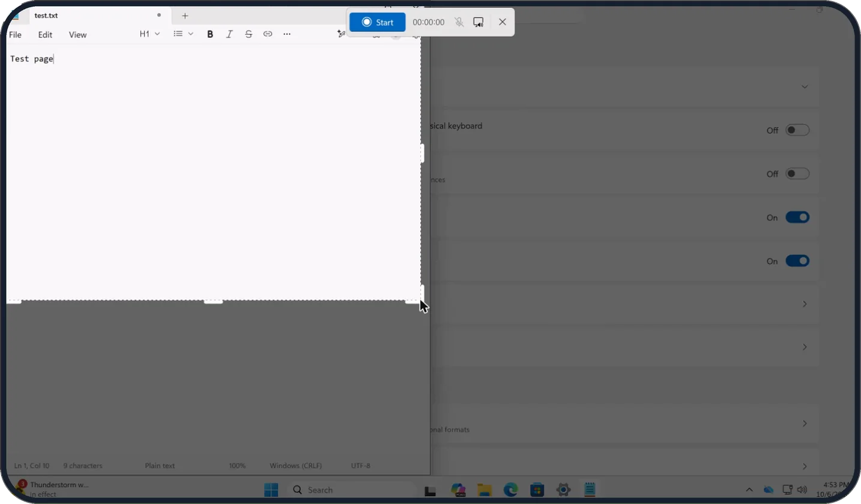Toggle bold formatting in Notepad
Image resolution: width=861 pixels, height=504 pixels.
210,34
